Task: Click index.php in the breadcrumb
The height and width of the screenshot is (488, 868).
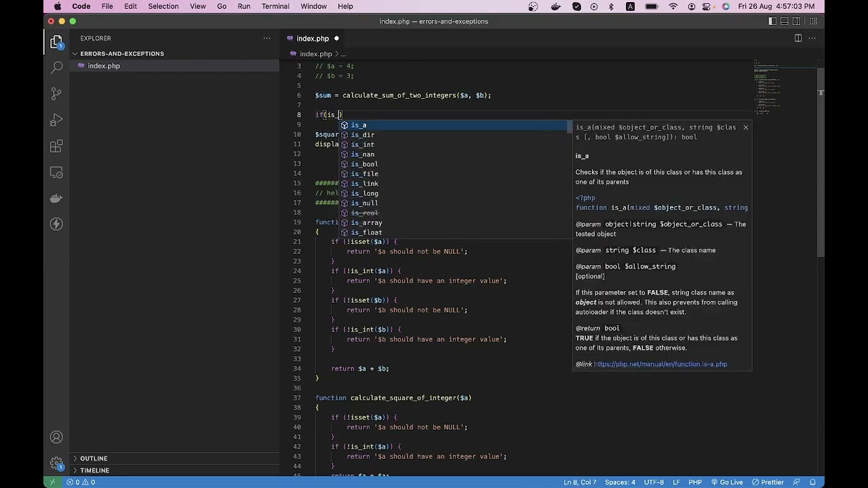Action: [316, 54]
